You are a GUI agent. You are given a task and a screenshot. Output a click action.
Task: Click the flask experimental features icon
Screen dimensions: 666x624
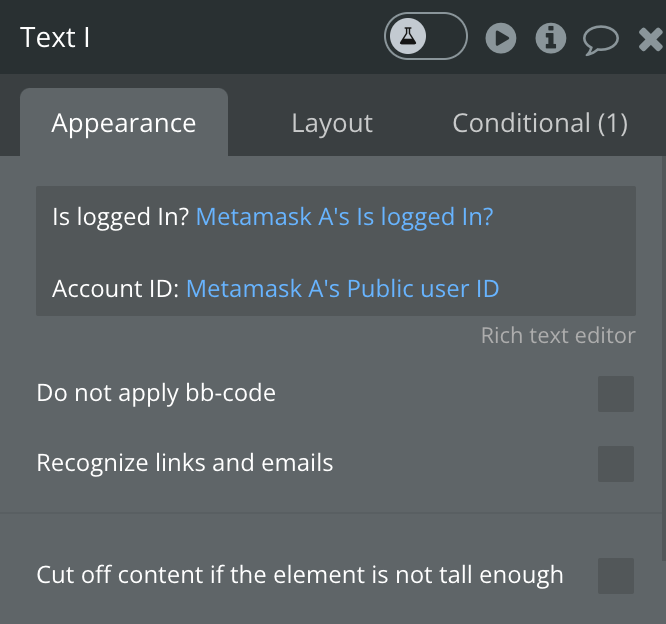(408, 37)
